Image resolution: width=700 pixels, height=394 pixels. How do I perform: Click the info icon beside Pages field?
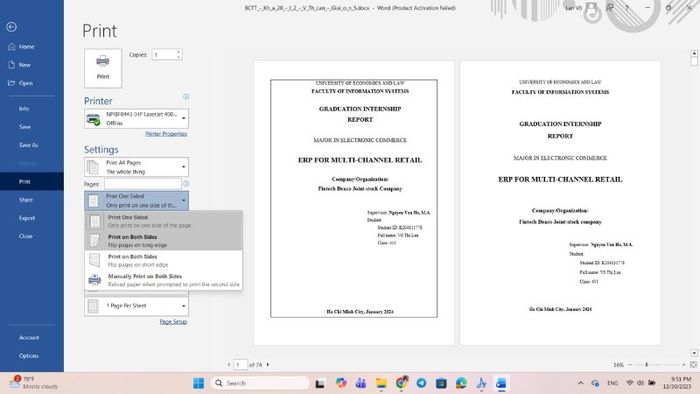coord(186,184)
